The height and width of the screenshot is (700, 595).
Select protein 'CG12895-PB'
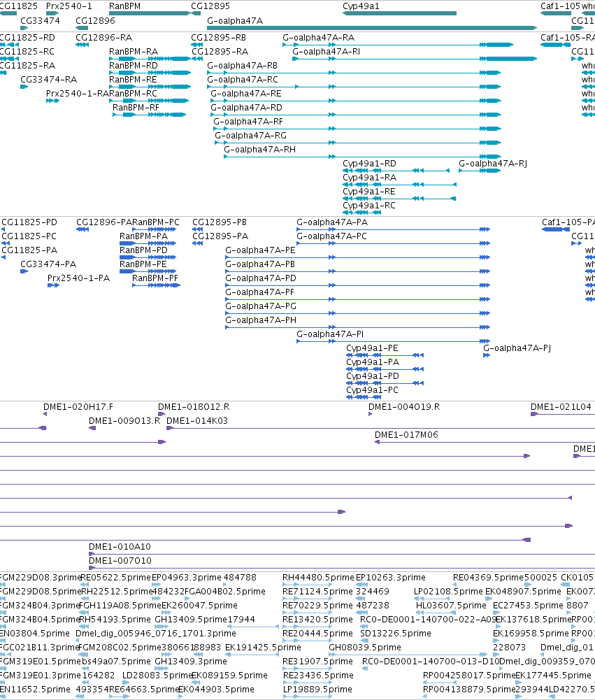(x=220, y=222)
